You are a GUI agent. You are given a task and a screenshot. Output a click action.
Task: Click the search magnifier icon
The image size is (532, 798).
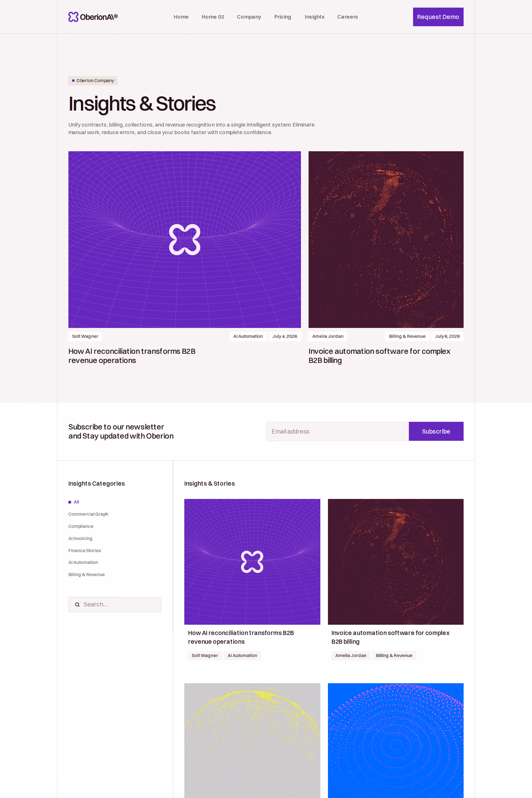(x=78, y=605)
